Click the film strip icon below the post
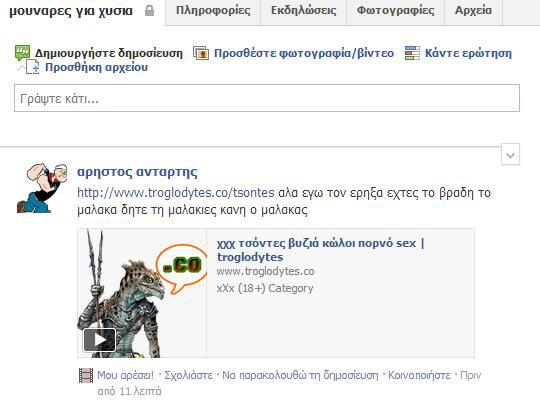 point(86,375)
